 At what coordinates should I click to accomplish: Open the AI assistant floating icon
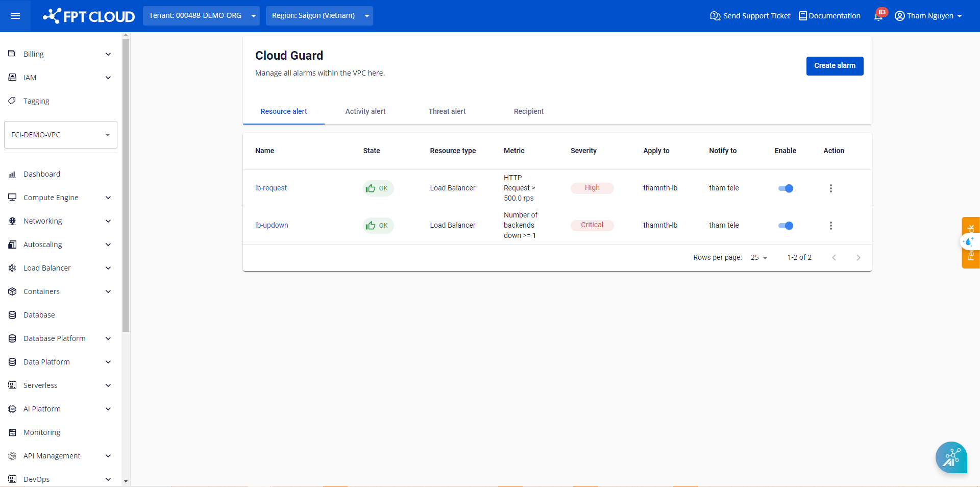click(951, 457)
